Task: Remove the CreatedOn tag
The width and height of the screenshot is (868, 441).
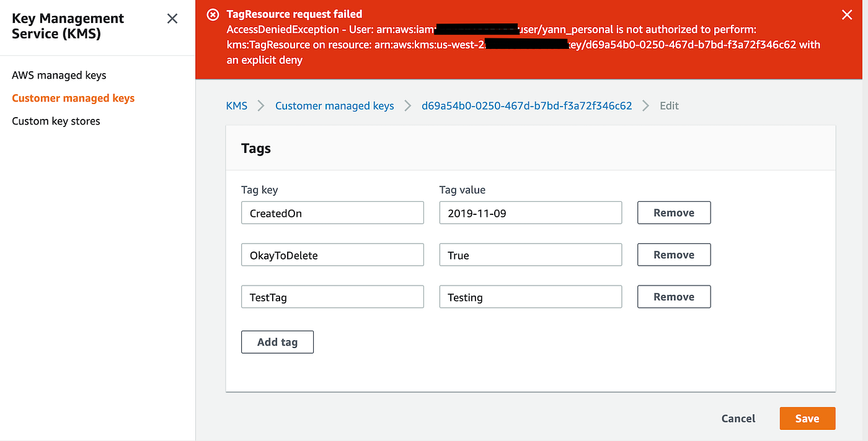Action: click(673, 212)
